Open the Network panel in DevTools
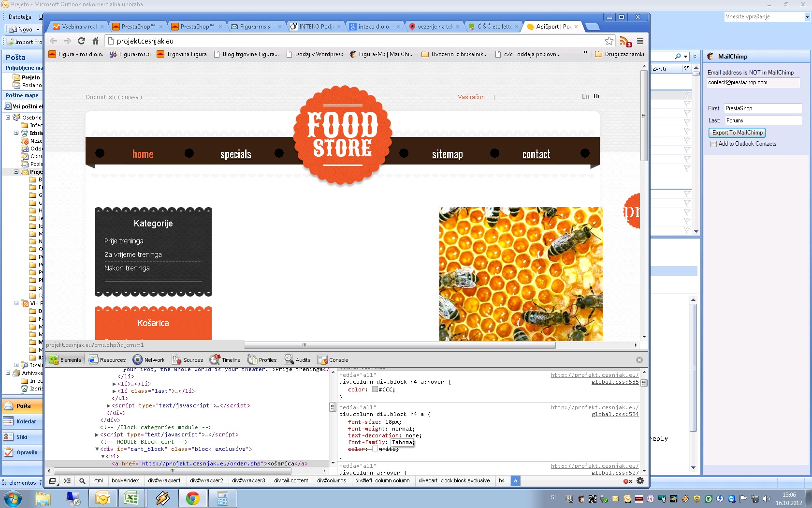 pos(148,359)
